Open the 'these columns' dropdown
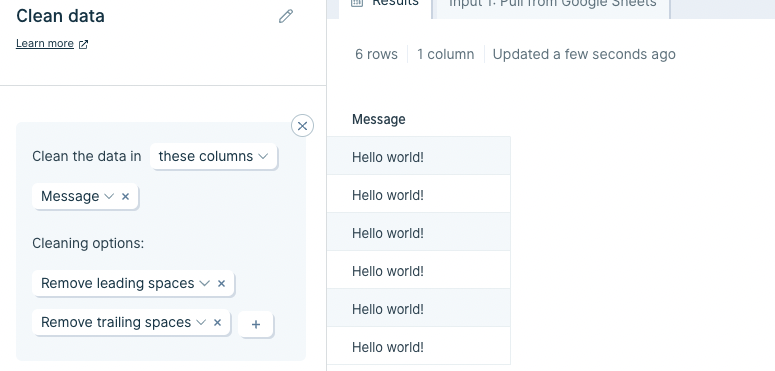Screen dimensions: 775x371 (x=214, y=157)
